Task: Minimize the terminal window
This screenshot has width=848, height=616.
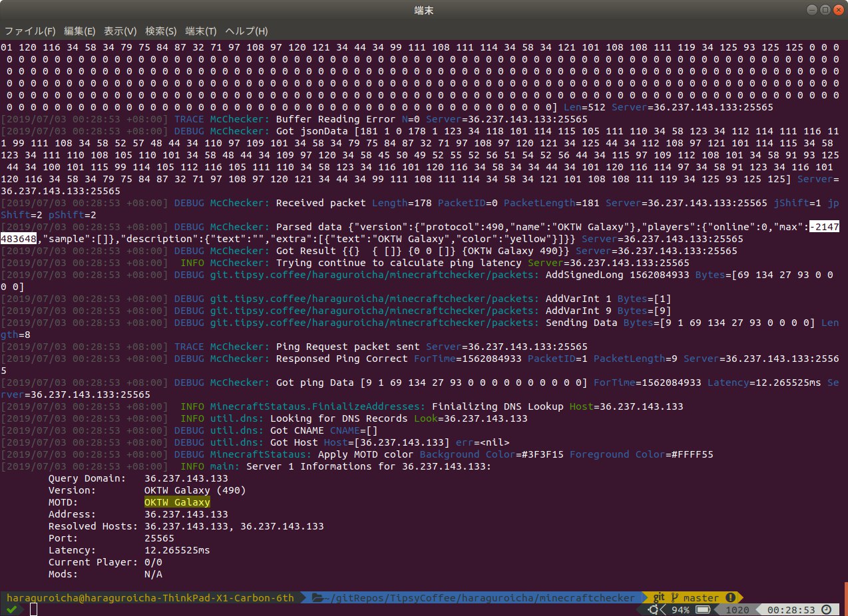Action: 813,9
